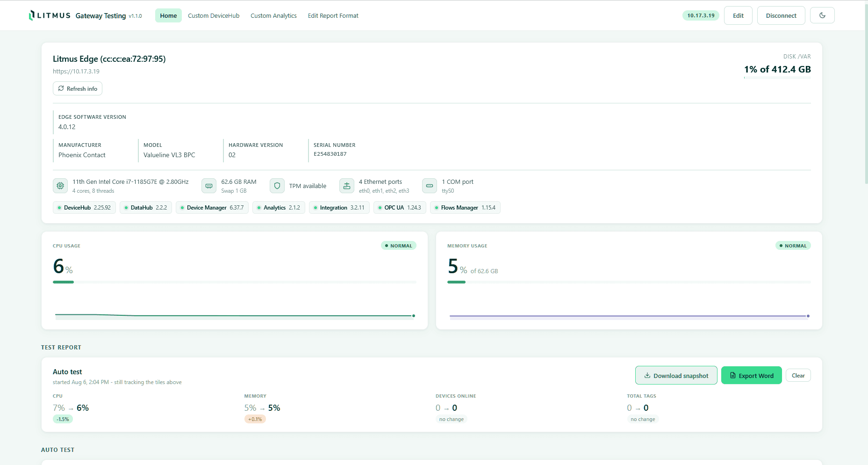
Task: Click the Valueline VL3 BPC model value
Action: [169, 155]
